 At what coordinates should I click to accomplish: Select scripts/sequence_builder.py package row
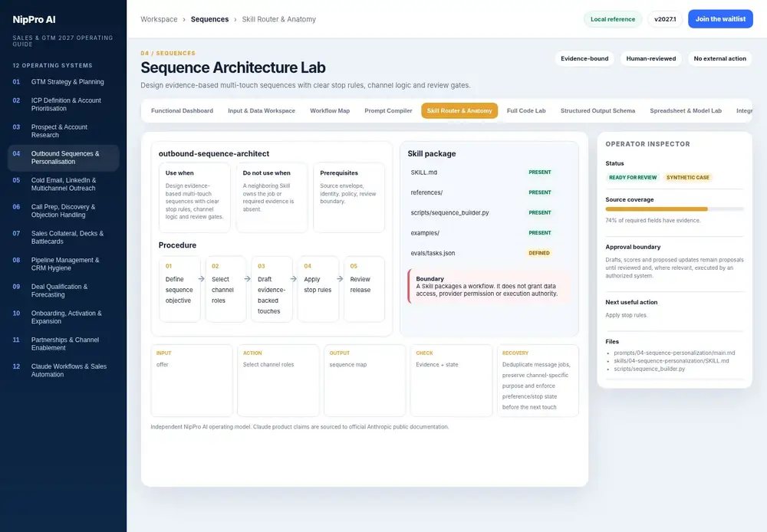pyautogui.click(x=489, y=212)
